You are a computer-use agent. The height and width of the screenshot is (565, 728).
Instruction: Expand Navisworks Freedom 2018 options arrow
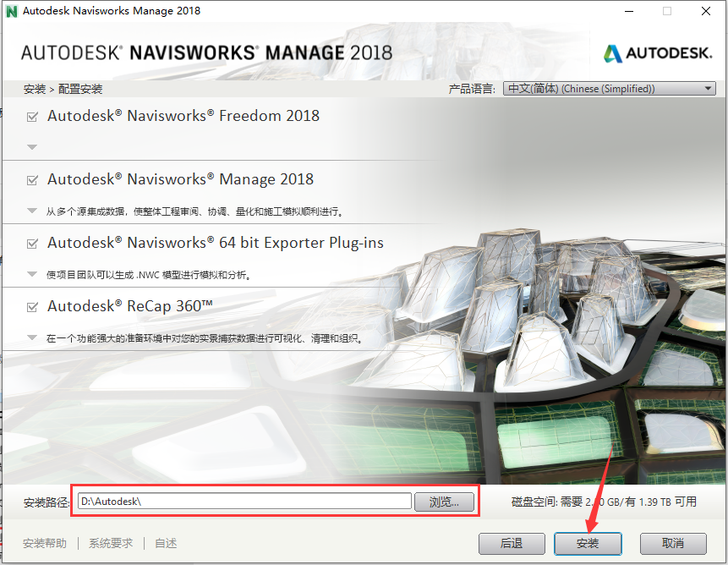click(32, 147)
